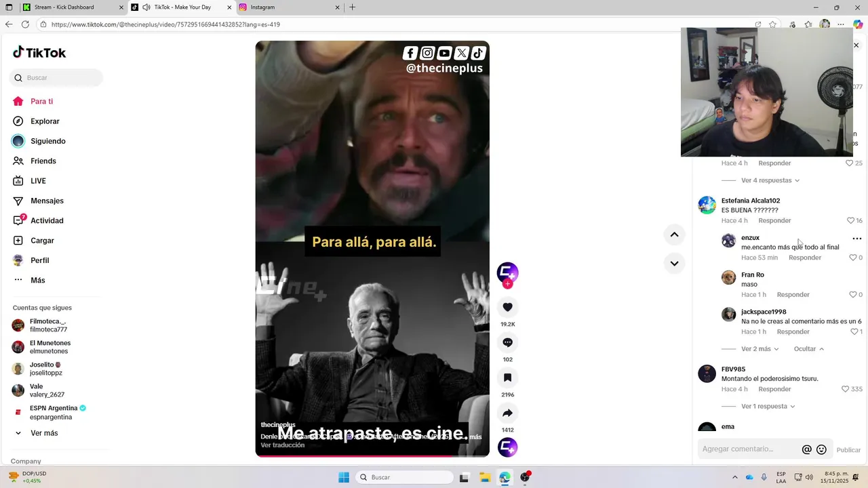Click the taskbar Buscar search box

pyautogui.click(x=405, y=477)
